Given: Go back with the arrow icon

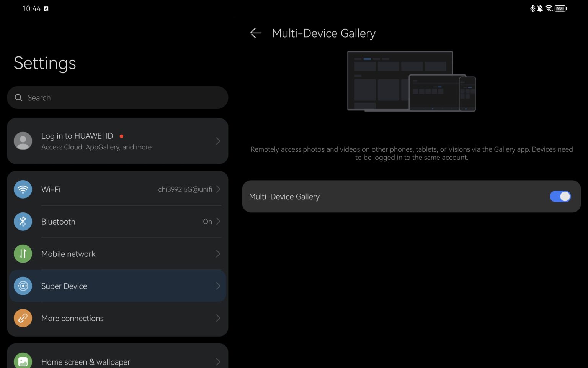Looking at the screenshot, I should click(x=256, y=33).
